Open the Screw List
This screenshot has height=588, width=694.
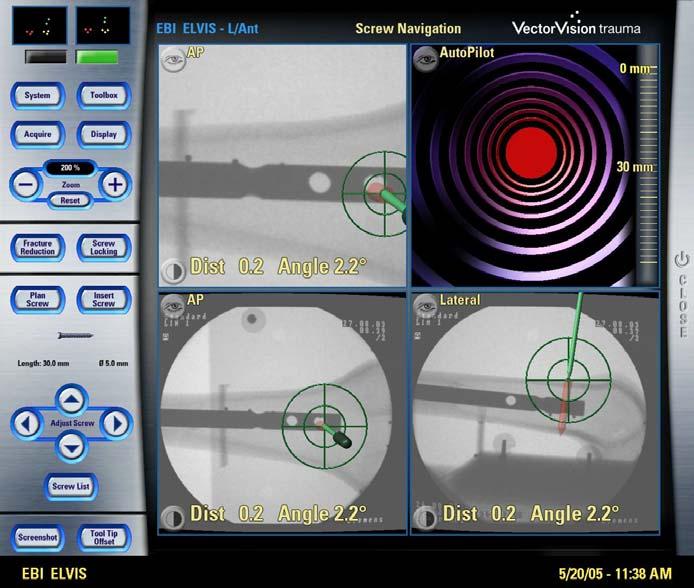pos(71,487)
